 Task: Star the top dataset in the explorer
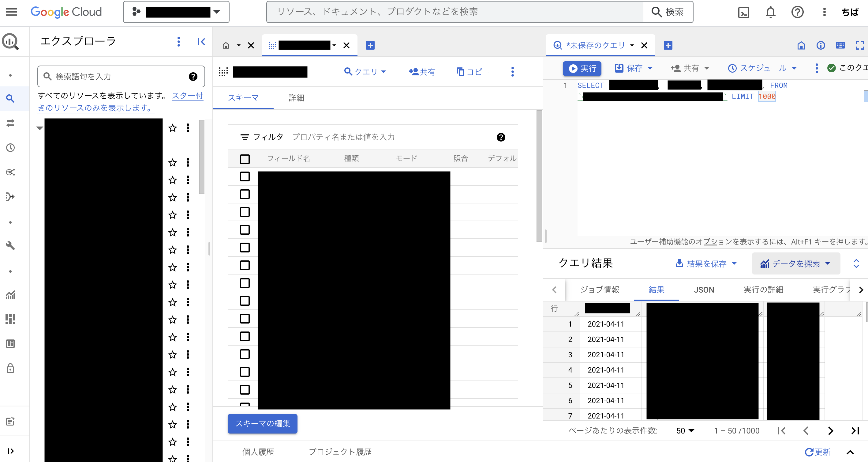click(x=173, y=128)
